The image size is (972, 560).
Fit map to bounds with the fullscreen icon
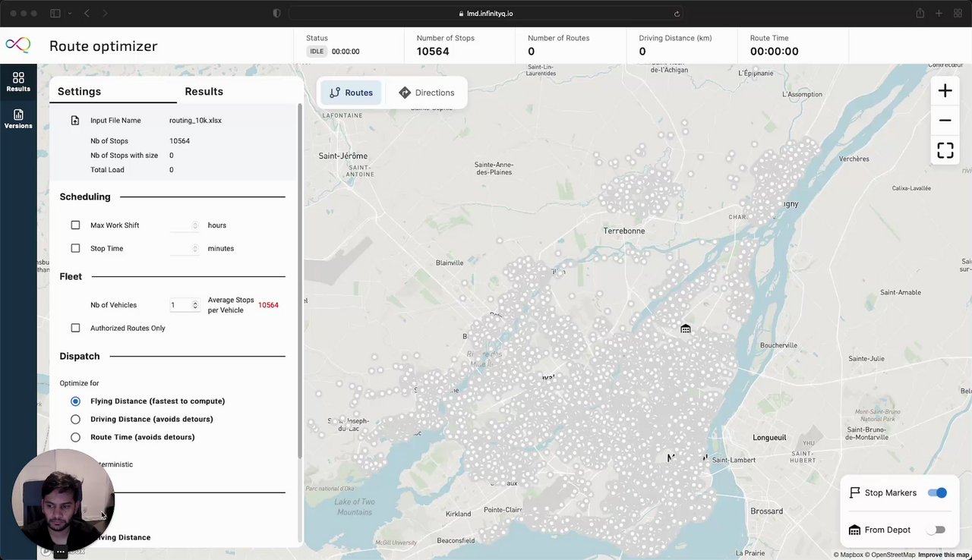(945, 150)
